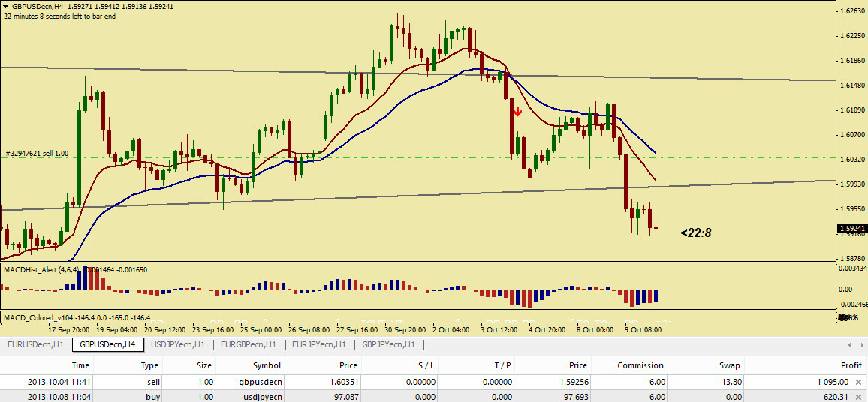Go to the EURJPYecn,H1 chart tab
This screenshot has height=402, width=868.
tap(319, 344)
